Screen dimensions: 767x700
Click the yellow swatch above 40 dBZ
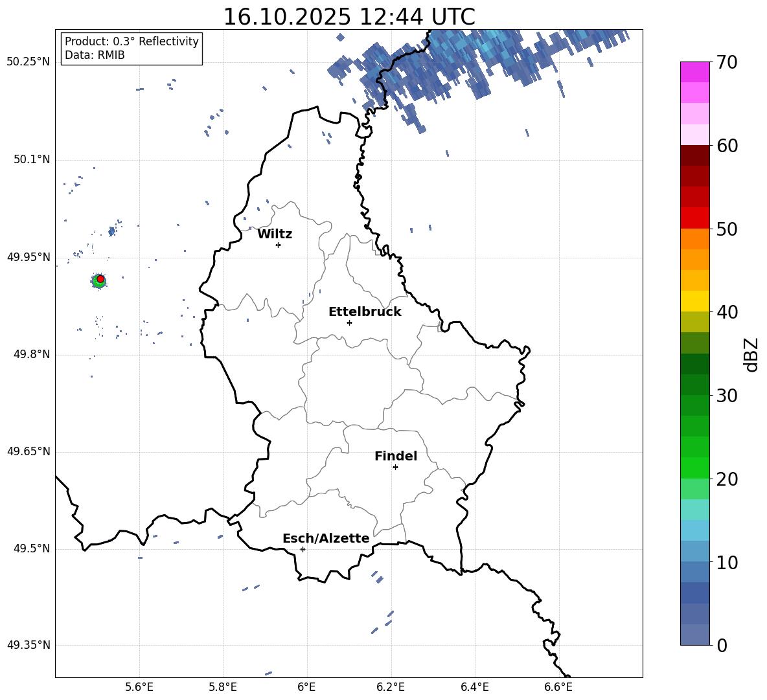(695, 301)
